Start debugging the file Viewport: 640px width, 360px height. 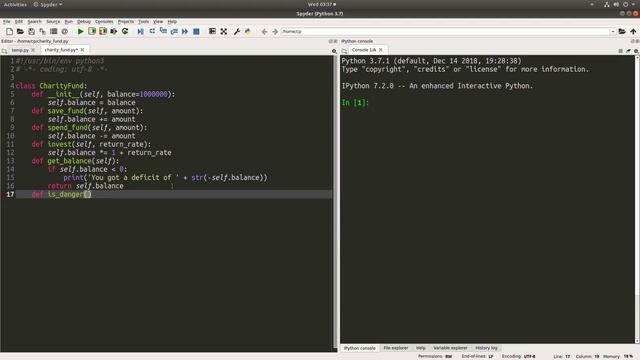click(x=140, y=31)
